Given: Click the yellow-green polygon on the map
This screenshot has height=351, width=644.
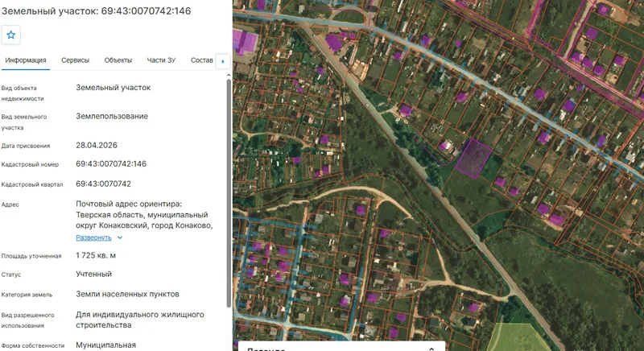Looking at the screenshot, I should coord(514,338).
